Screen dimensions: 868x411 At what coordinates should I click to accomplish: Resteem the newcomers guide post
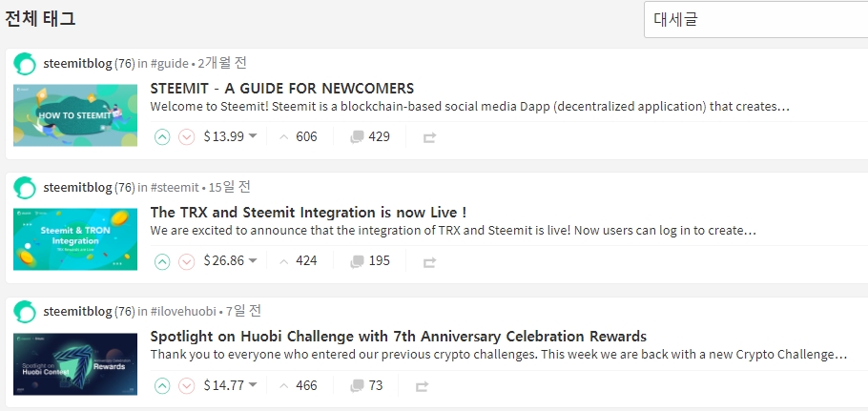click(x=429, y=136)
